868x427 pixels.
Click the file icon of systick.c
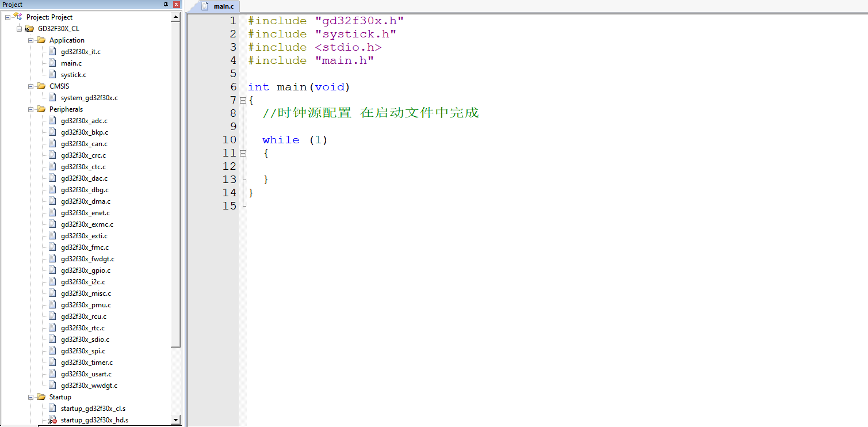tap(52, 75)
